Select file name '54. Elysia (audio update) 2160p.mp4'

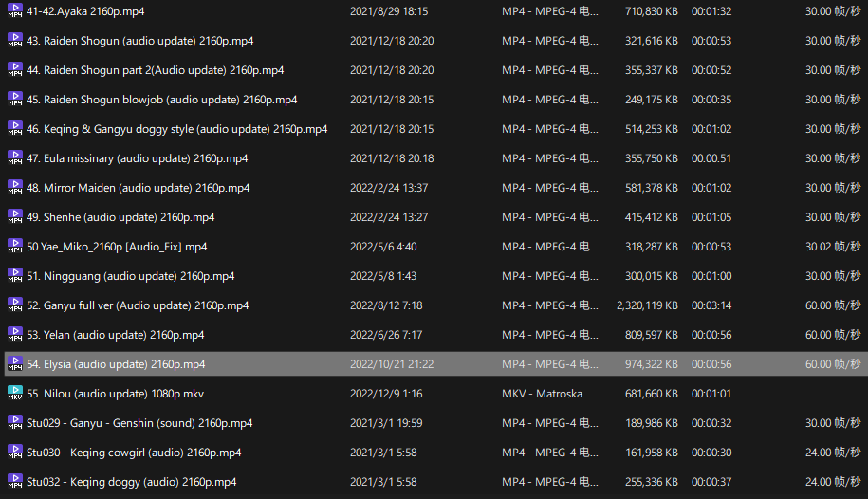click(116, 364)
